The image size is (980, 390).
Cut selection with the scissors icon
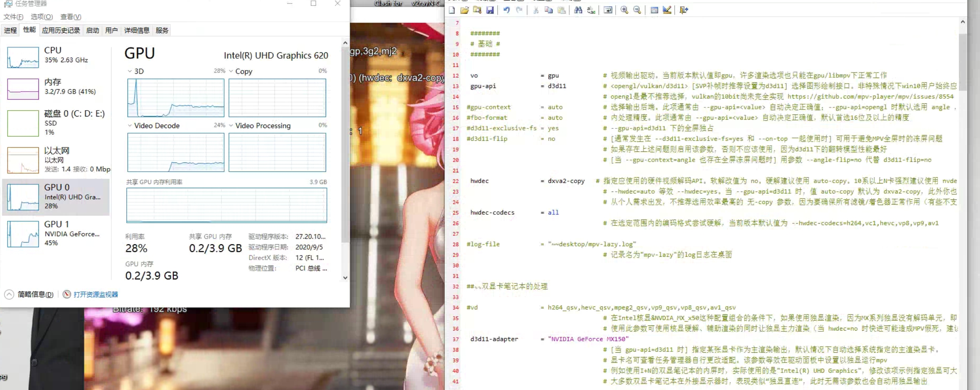(x=536, y=10)
